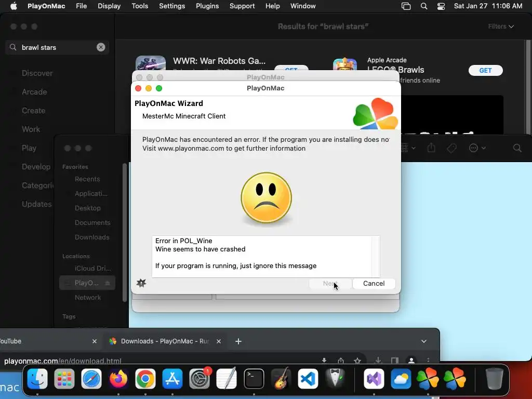Open the Tools menu

click(x=140, y=6)
